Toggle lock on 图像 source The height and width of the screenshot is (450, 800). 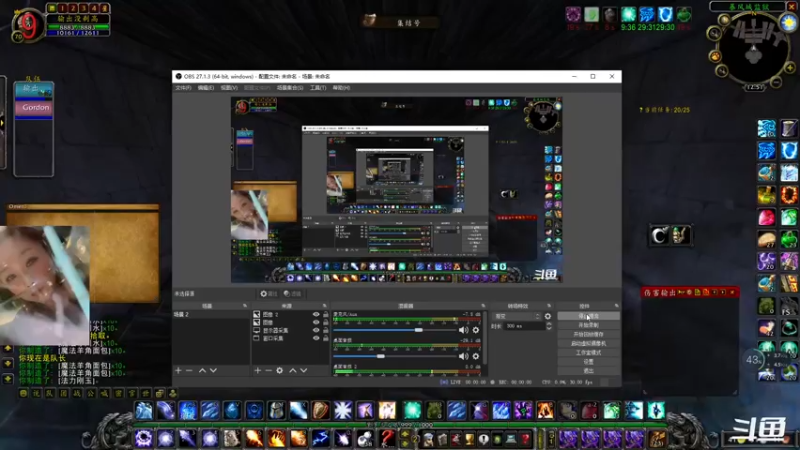point(326,322)
